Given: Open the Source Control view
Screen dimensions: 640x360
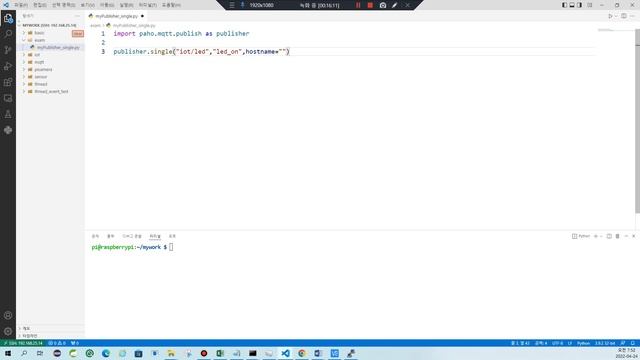Looking at the screenshot, I should click(x=8, y=50).
